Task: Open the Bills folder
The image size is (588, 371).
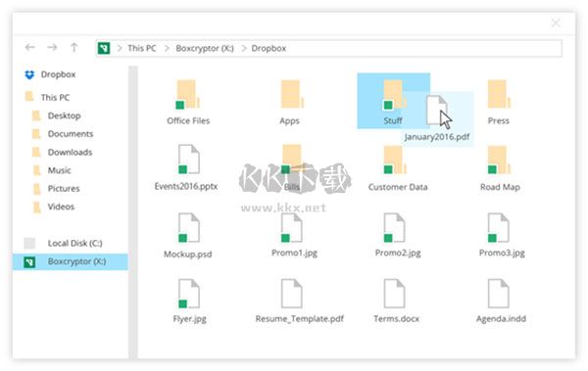Action: point(292,168)
